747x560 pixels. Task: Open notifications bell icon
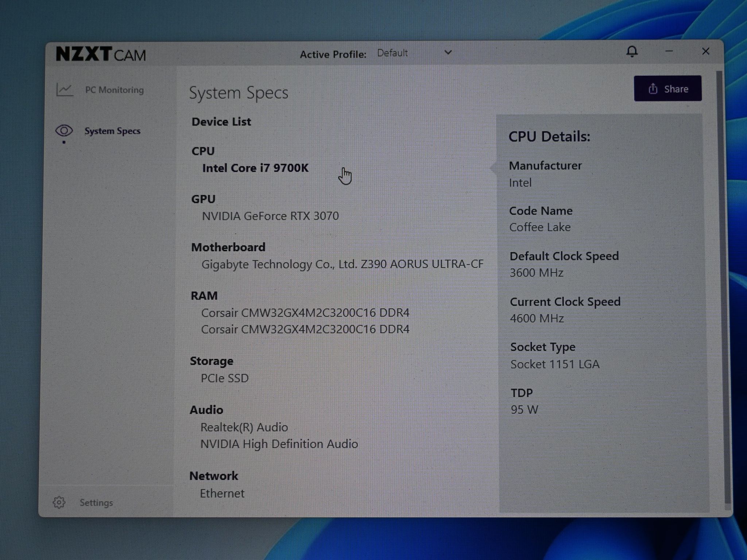tap(632, 52)
